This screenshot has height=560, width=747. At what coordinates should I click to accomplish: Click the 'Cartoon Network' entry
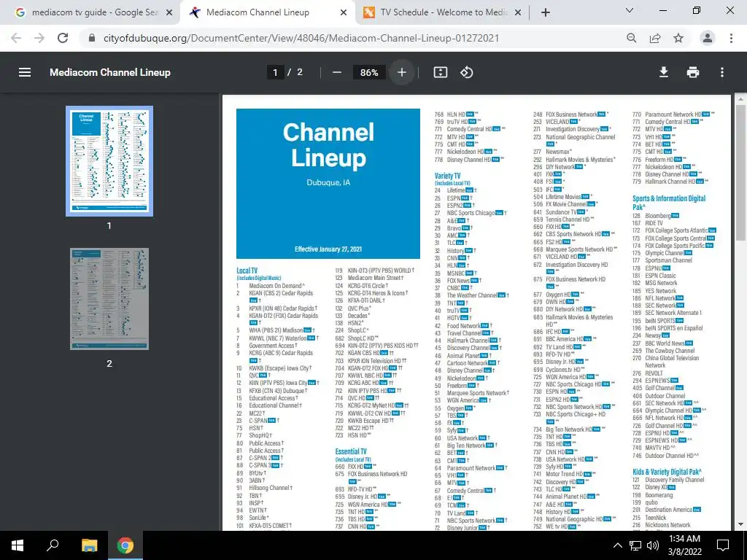pyautogui.click(x=468, y=363)
